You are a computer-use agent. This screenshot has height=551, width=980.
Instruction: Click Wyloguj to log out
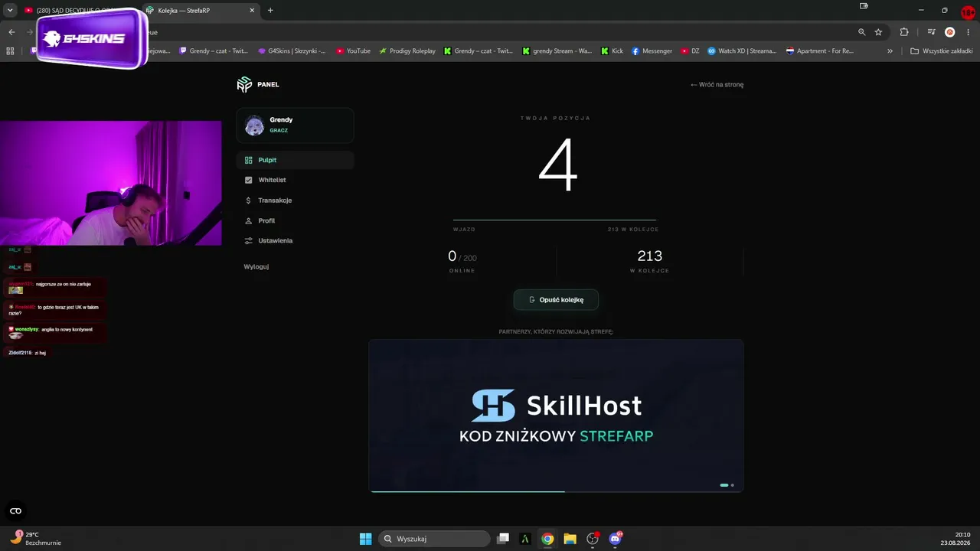click(256, 266)
